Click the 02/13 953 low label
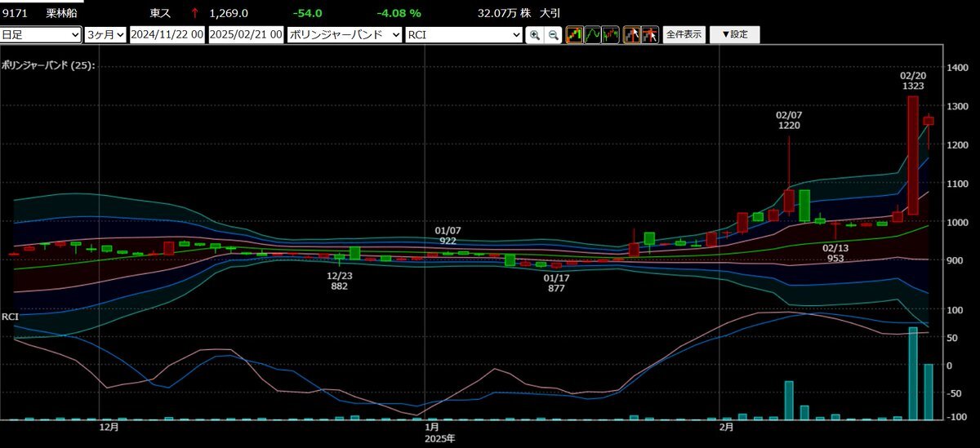This screenshot has width=980, height=448. click(835, 253)
